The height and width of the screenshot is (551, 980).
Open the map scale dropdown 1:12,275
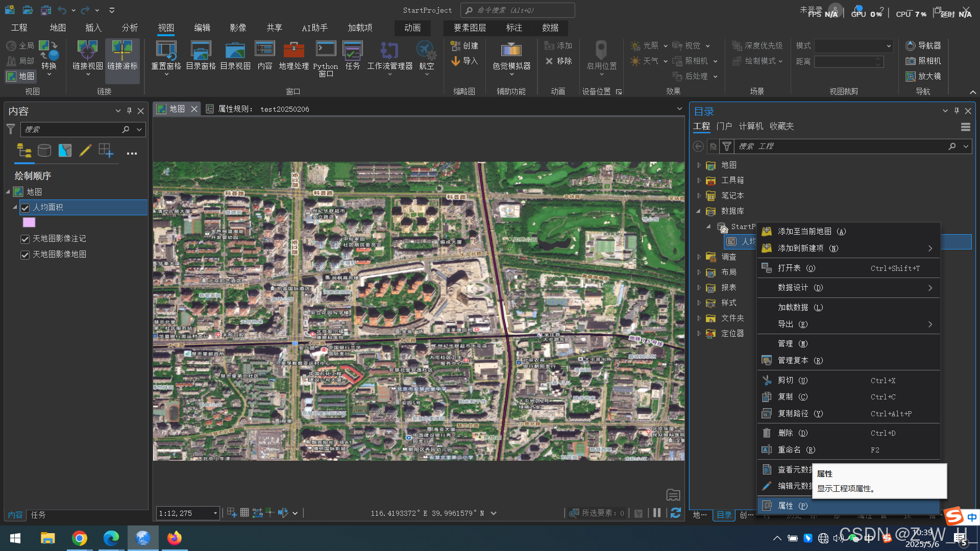(215, 513)
